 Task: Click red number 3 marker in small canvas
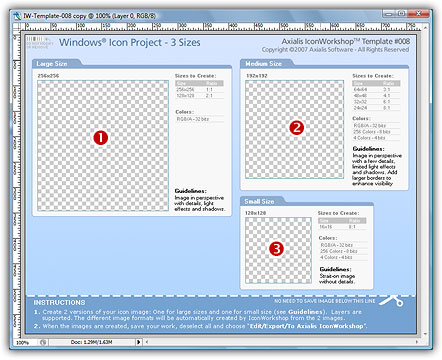point(276,248)
